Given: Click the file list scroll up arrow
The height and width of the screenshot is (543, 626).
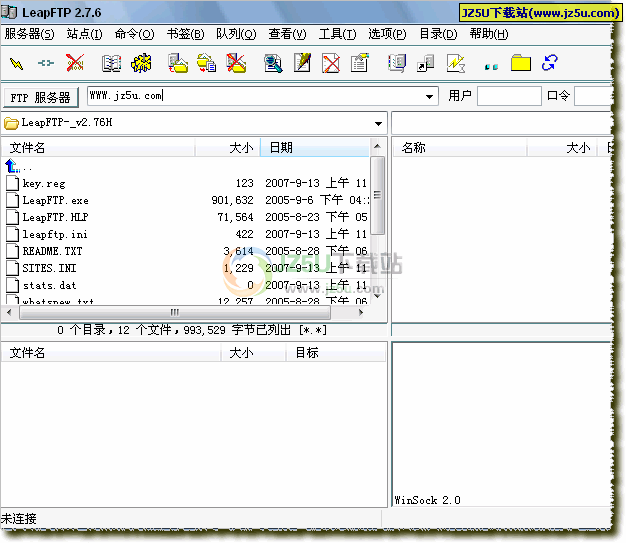Looking at the screenshot, I should tap(377, 147).
